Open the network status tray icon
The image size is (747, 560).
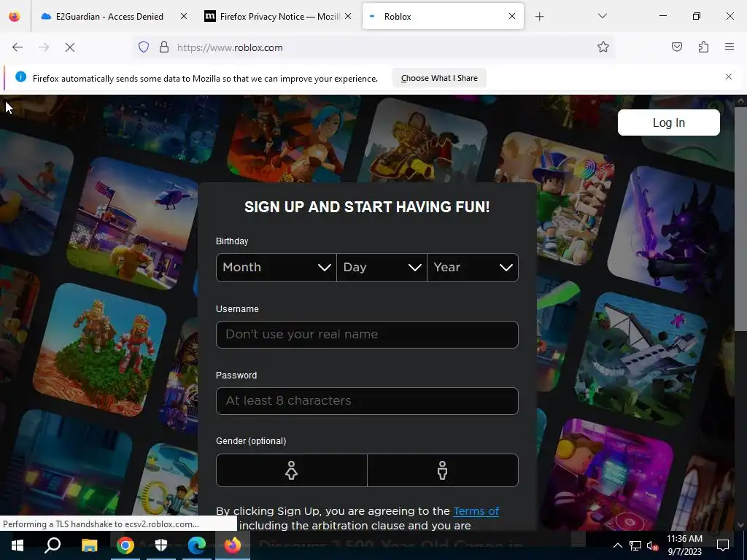point(635,545)
